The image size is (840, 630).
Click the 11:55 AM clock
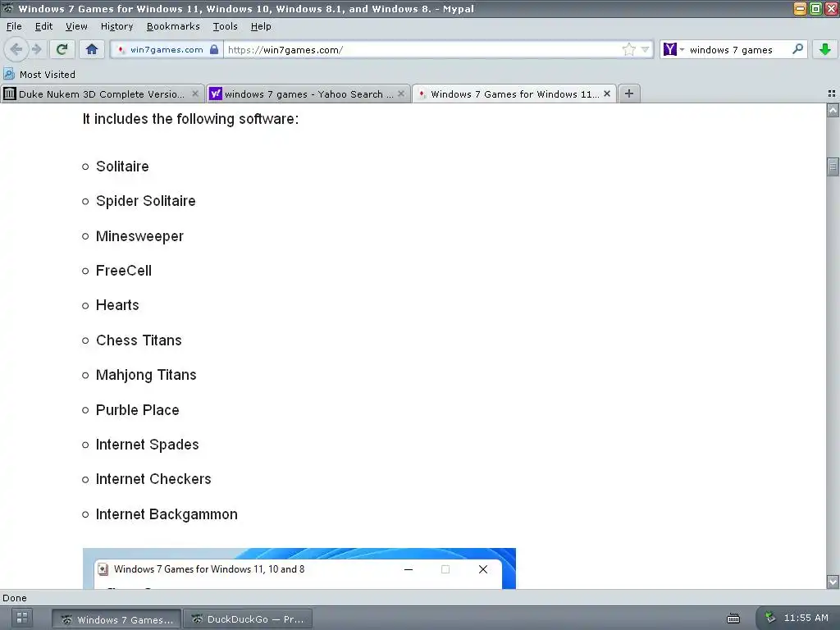[806, 618]
